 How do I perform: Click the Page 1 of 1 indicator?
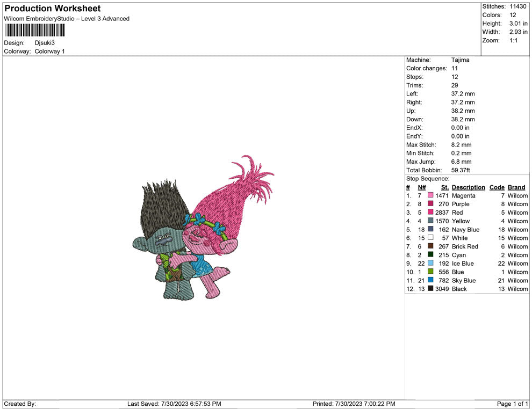point(512,404)
